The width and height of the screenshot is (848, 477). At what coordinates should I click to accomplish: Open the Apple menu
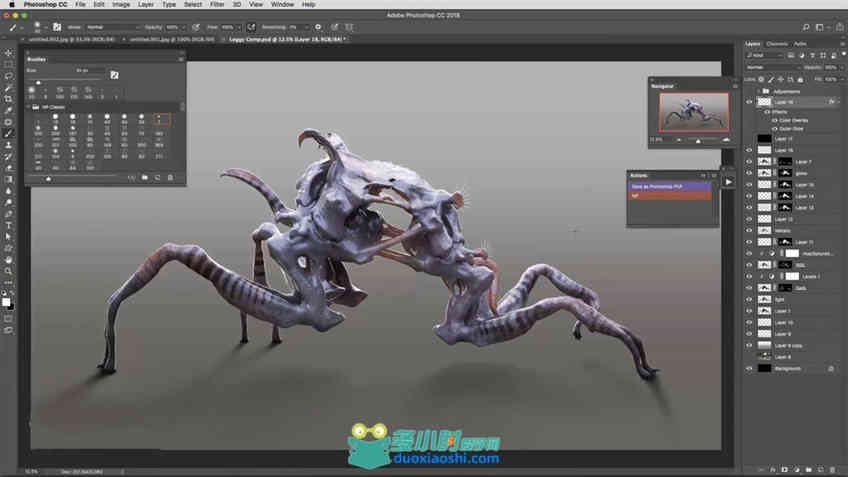coord(11,4)
